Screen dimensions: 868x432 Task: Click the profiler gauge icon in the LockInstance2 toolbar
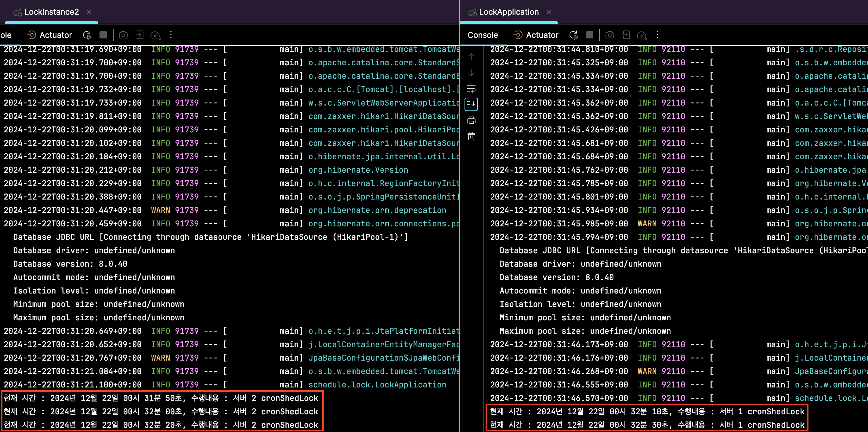point(155,35)
